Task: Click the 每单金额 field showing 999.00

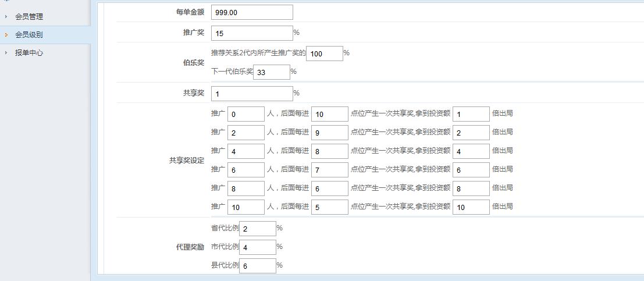Action: [252, 12]
